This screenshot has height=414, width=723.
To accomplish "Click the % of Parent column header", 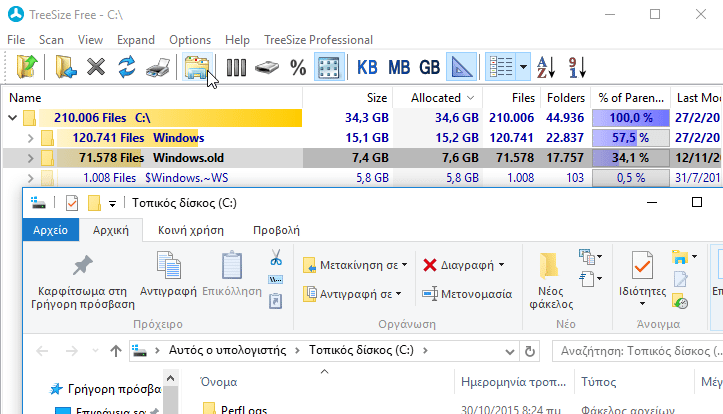I will pyautogui.click(x=631, y=98).
